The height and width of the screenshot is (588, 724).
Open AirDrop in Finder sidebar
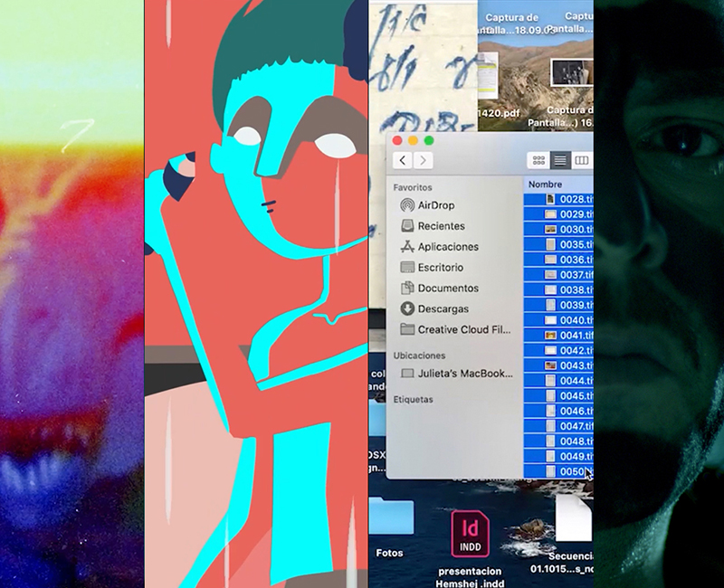427,205
